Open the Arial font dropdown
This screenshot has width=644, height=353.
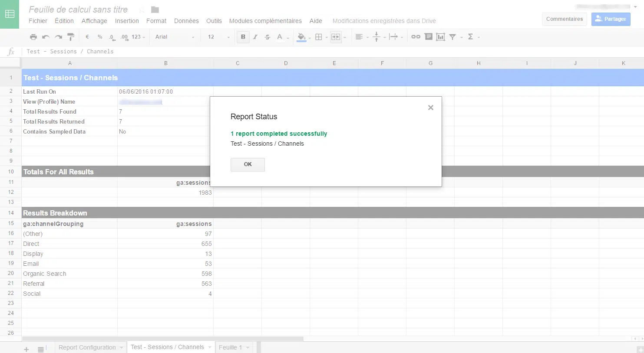click(175, 37)
